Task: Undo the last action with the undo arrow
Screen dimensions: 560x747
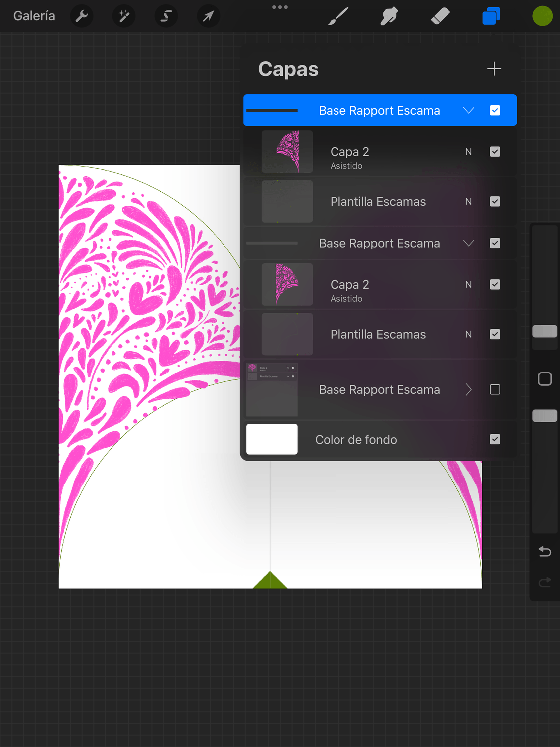Action: pos(545,552)
